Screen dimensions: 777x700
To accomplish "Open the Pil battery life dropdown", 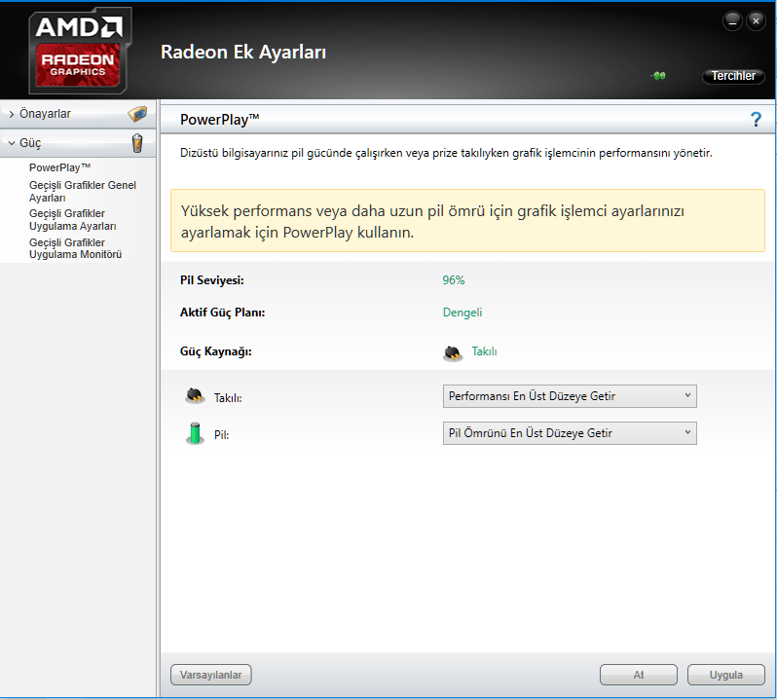I will click(x=570, y=433).
